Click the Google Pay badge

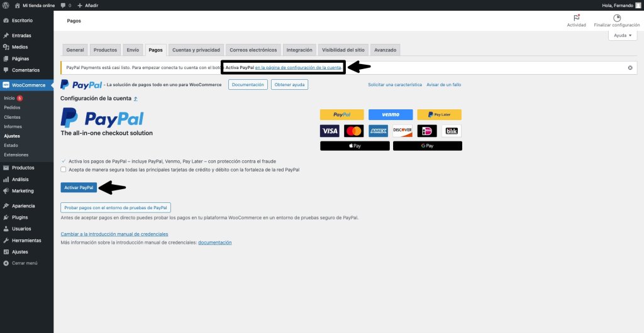pos(428,146)
